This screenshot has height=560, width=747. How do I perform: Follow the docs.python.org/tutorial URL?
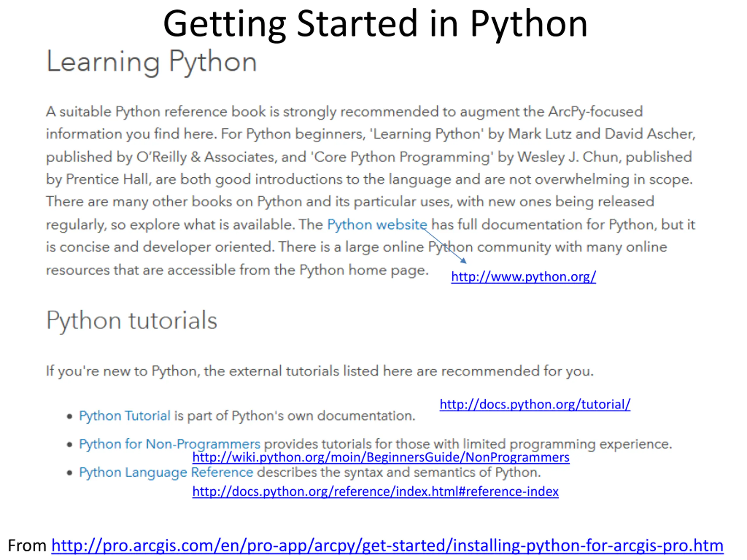tap(535, 404)
